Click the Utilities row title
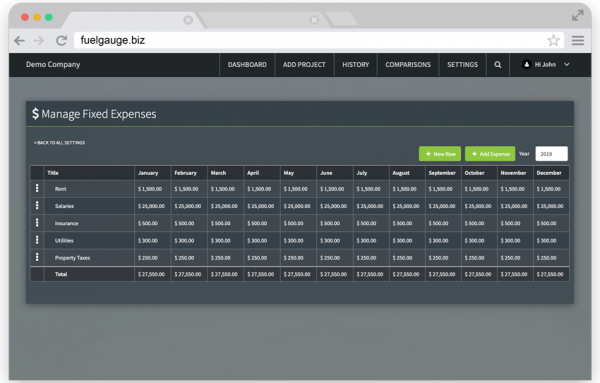Screen dimensions: 600x383 64,241
